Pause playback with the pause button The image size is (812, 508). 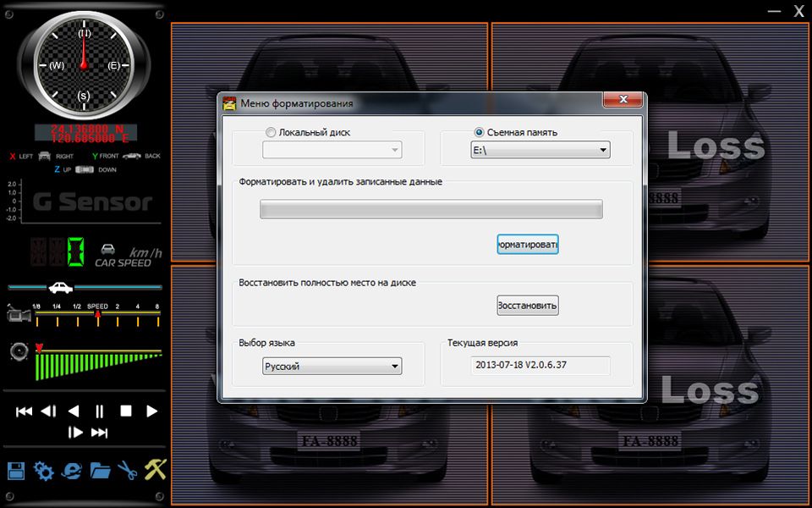(100, 411)
